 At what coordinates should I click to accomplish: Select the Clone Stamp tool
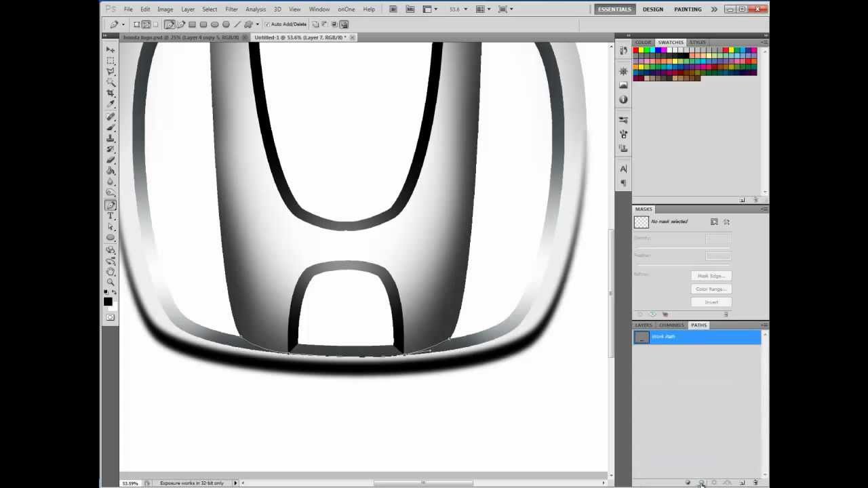[111, 138]
